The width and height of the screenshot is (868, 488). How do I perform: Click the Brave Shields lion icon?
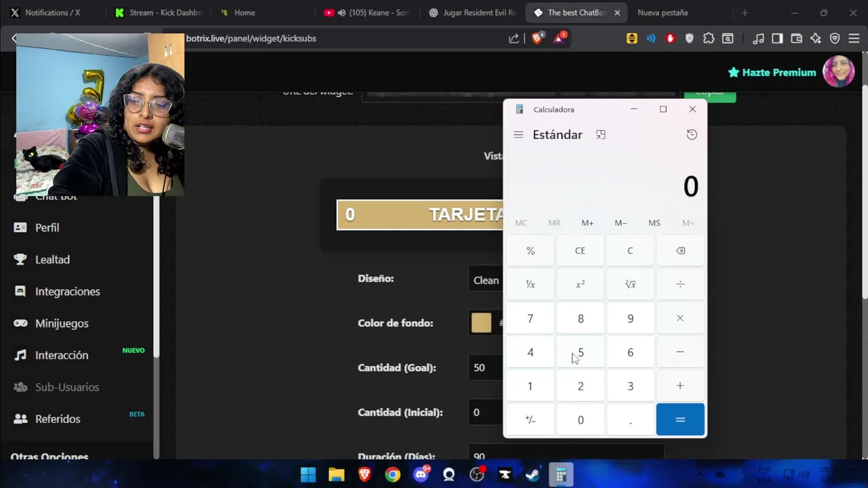(x=537, y=39)
